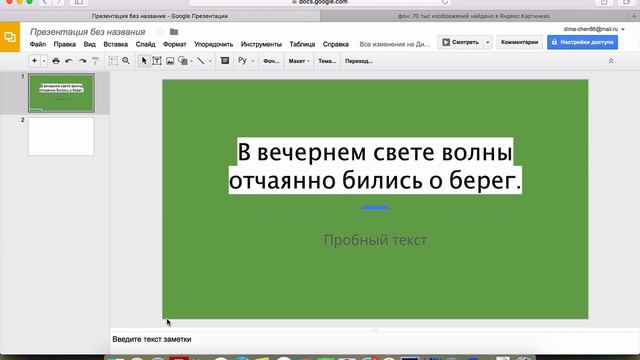Image resolution: width=640 pixels, height=360 pixels.
Task: Open the Формат menu
Action: click(175, 44)
